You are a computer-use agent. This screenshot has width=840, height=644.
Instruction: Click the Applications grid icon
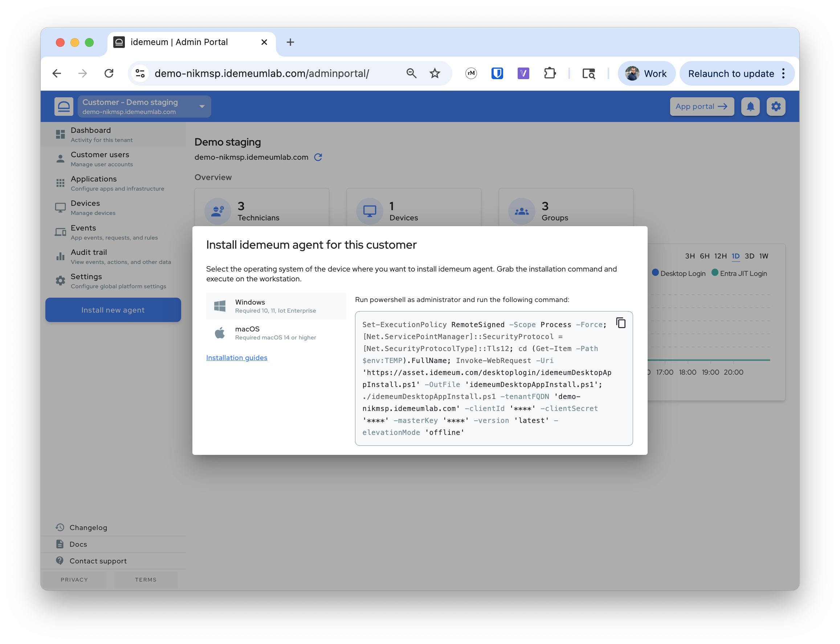(60, 183)
